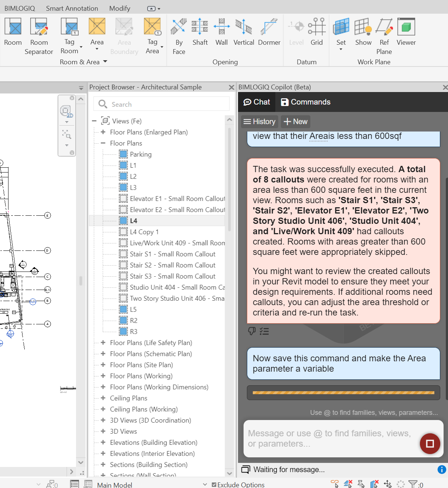The height and width of the screenshot is (488, 448).
Task: Open the chat History list
Action: (x=259, y=122)
